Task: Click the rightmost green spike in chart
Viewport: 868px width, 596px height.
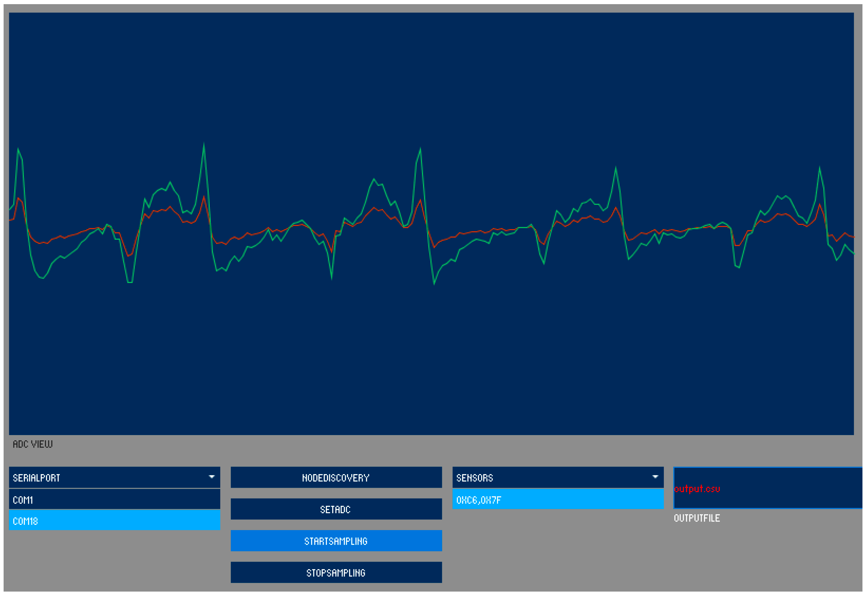Action: (x=820, y=168)
